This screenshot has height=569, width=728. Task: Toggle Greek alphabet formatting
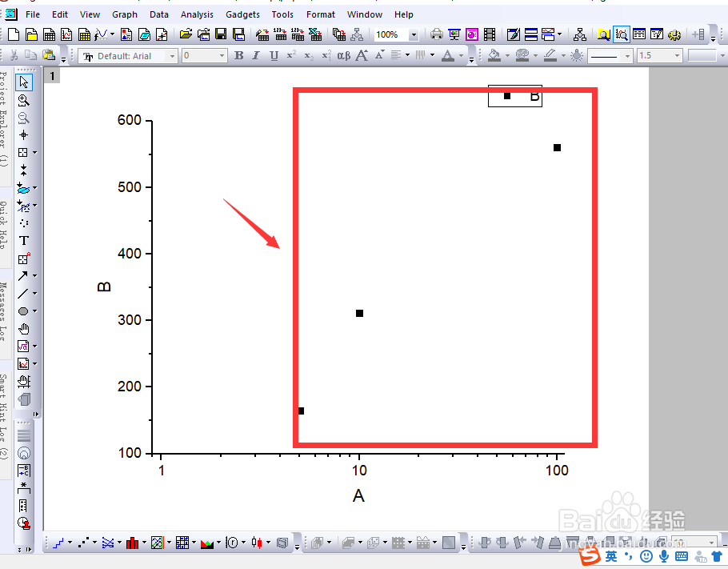[343, 55]
